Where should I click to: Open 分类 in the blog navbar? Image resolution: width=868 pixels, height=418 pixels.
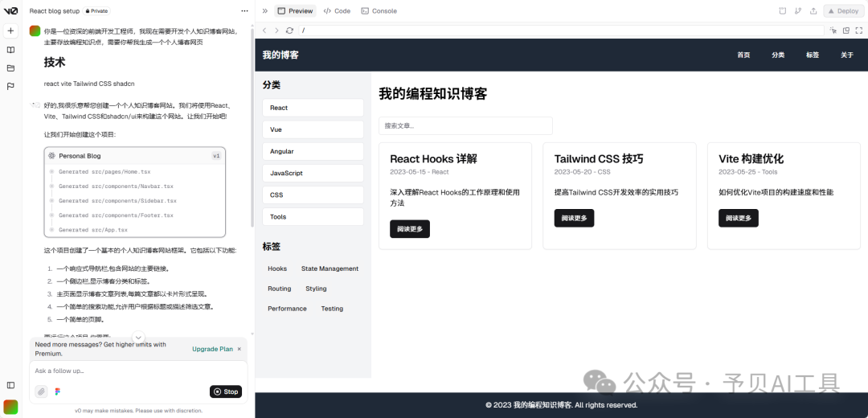pos(778,55)
